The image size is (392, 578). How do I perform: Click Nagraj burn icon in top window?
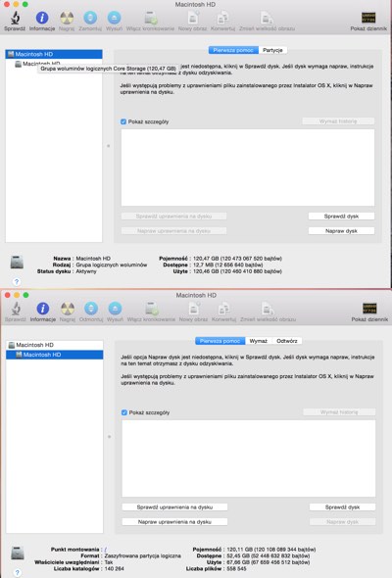pos(67,18)
